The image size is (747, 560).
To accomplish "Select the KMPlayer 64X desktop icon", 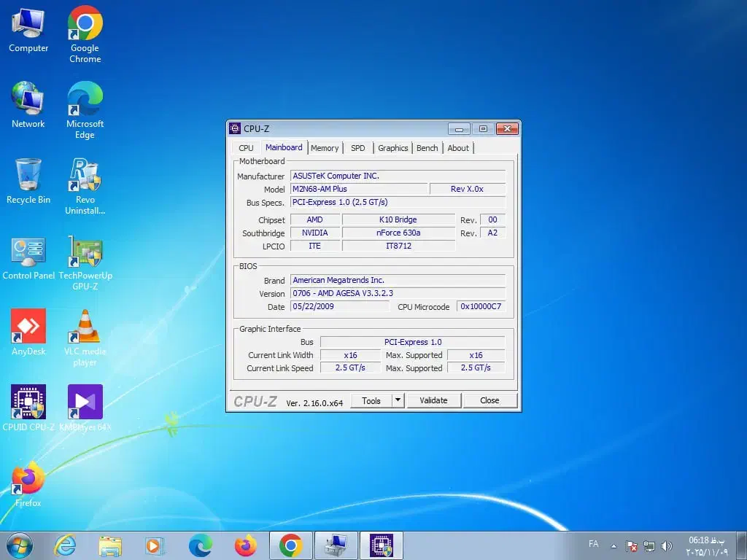I will click(85, 402).
